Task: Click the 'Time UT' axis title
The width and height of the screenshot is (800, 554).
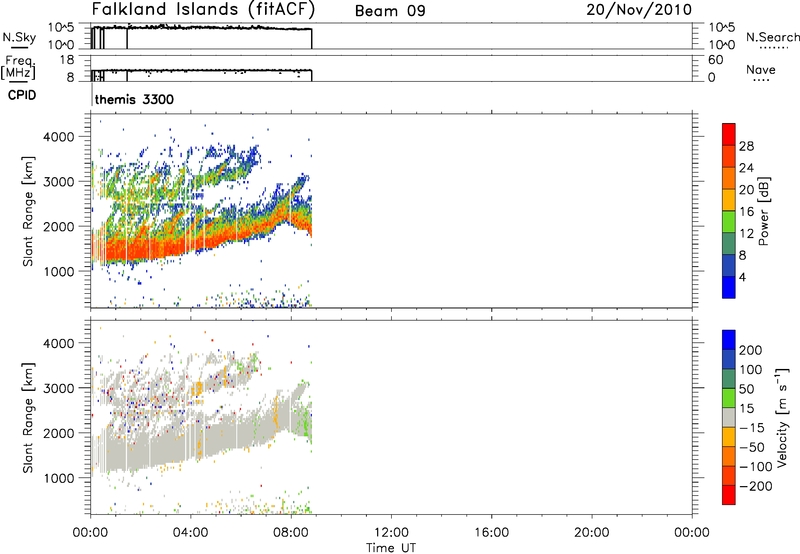Action: tap(391, 548)
